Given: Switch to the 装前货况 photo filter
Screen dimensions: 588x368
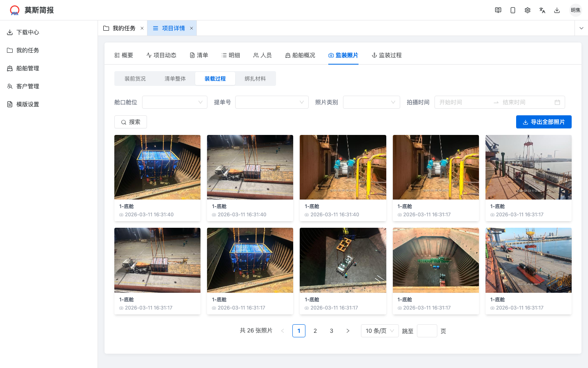Looking at the screenshot, I should tap(135, 78).
